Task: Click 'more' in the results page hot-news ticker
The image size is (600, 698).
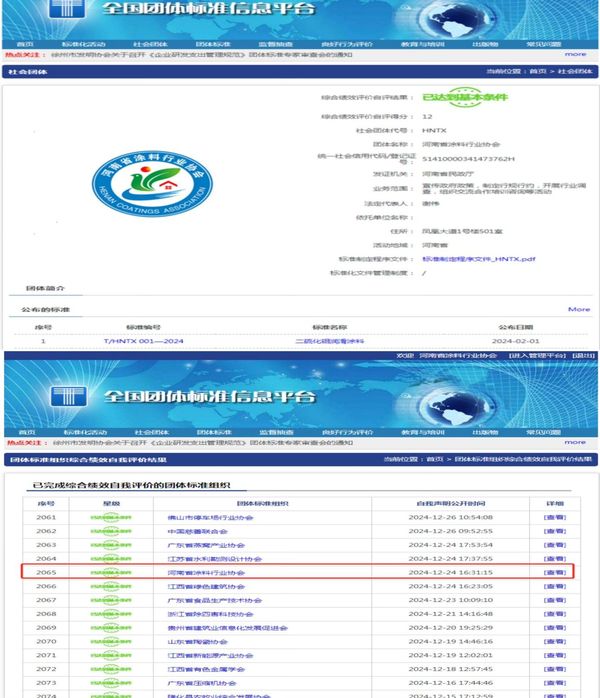Action: point(575,442)
